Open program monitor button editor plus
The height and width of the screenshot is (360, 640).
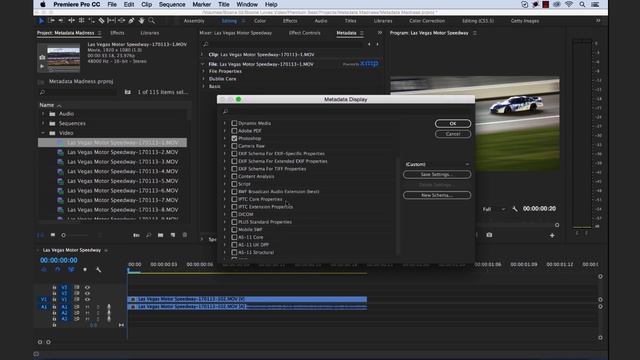552,236
